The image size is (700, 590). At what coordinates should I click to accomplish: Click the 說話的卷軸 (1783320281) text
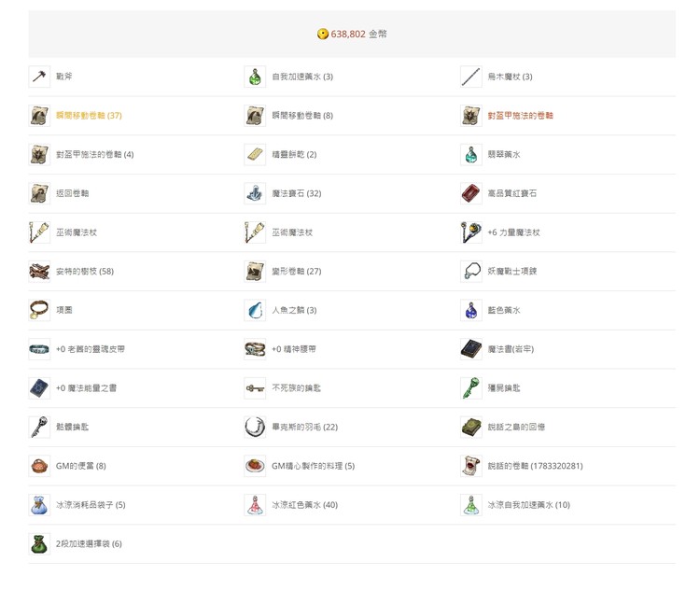point(536,466)
